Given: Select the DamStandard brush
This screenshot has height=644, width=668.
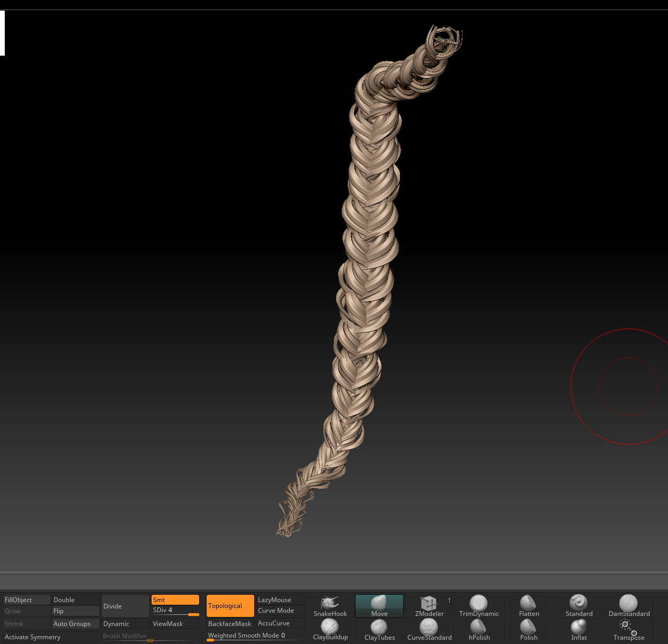Looking at the screenshot, I should pyautogui.click(x=629, y=606).
